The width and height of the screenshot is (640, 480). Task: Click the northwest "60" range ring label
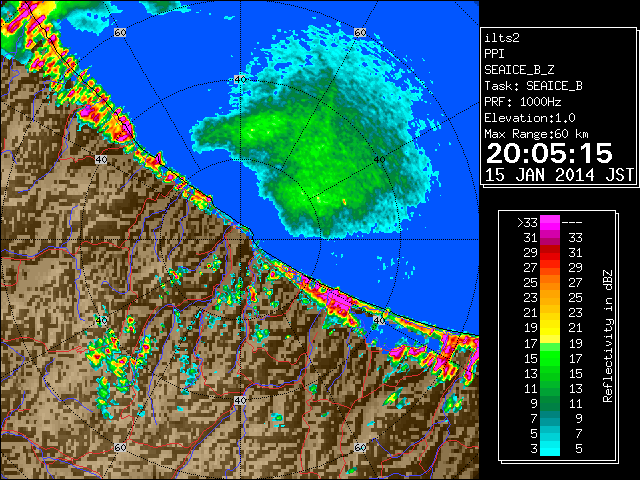(120, 32)
